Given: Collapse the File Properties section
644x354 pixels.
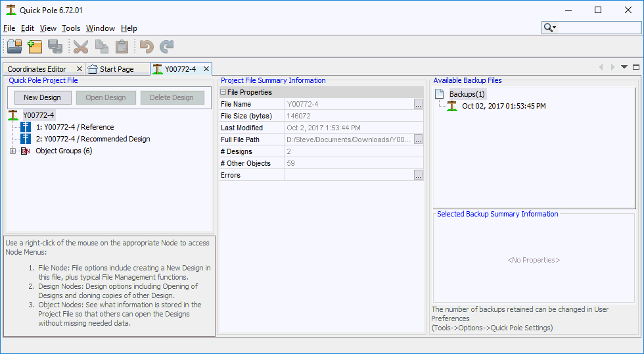Looking at the screenshot, I should point(223,92).
